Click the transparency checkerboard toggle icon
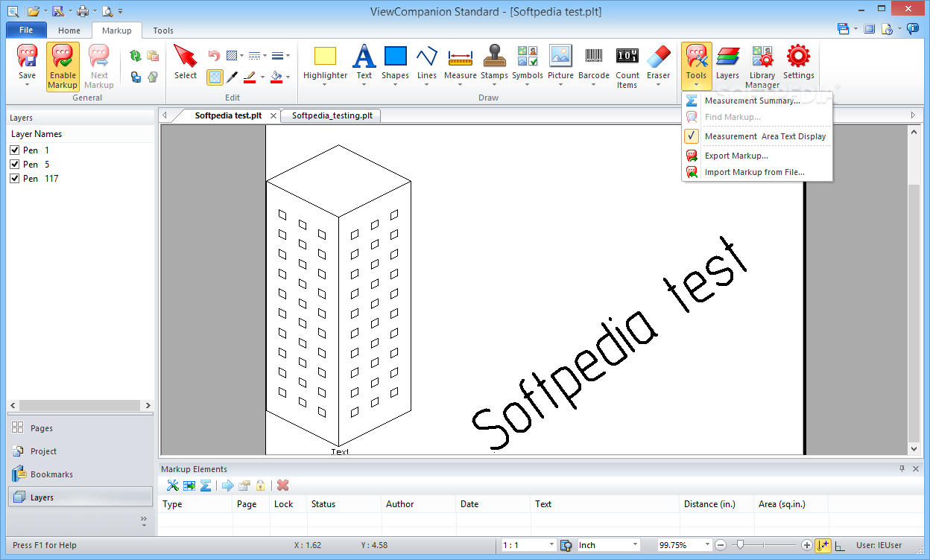The image size is (930, 560). (x=215, y=77)
